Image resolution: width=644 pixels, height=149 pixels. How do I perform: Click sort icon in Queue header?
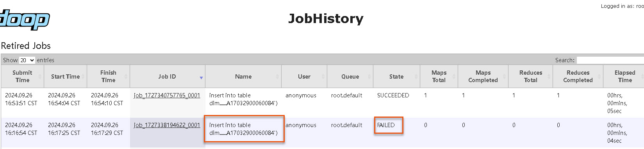pos(369,77)
